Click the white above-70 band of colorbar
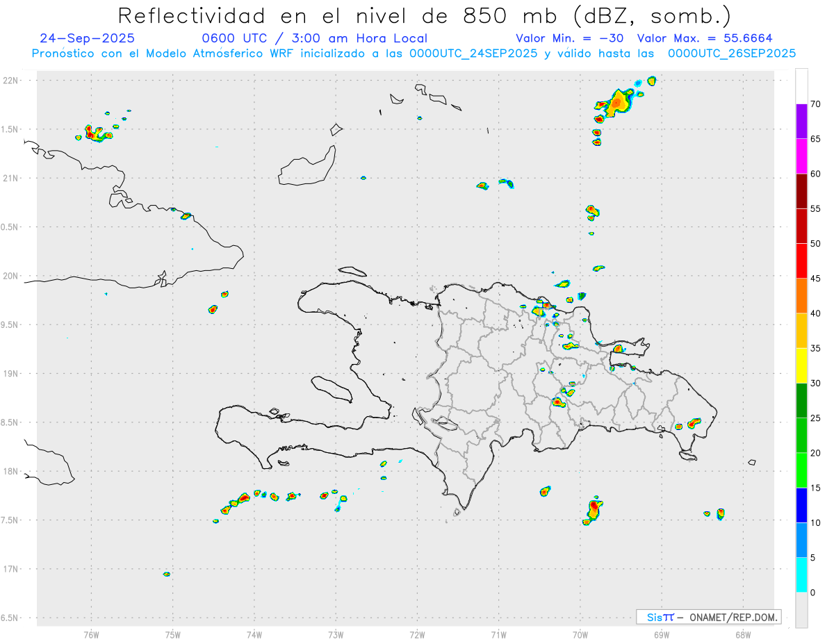Image resolution: width=834 pixels, height=644 pixels. [801, 86]
